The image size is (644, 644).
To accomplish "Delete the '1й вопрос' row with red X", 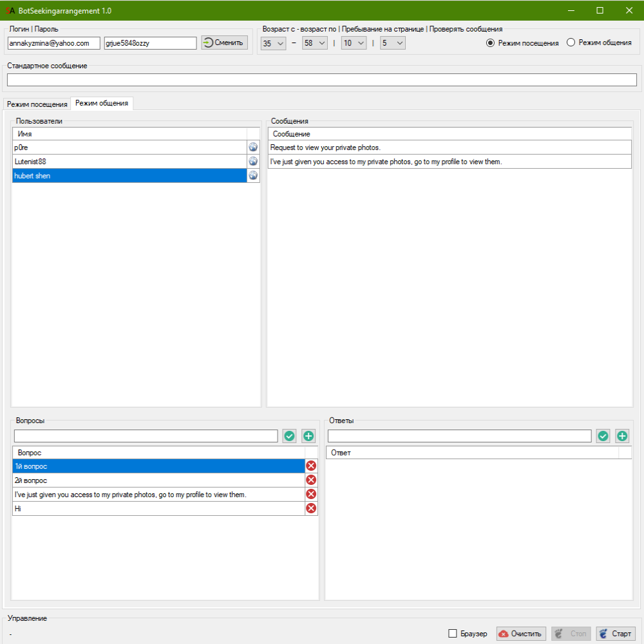I will coord(311,466).
